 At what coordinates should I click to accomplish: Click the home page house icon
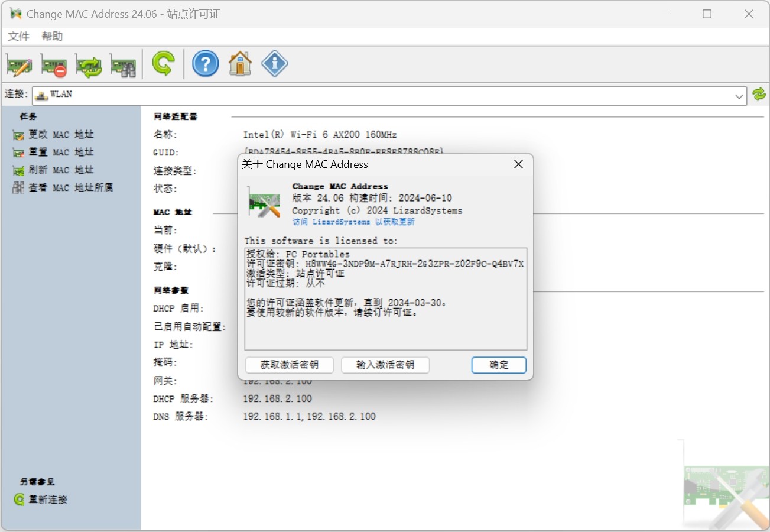(x=240, y=63)
